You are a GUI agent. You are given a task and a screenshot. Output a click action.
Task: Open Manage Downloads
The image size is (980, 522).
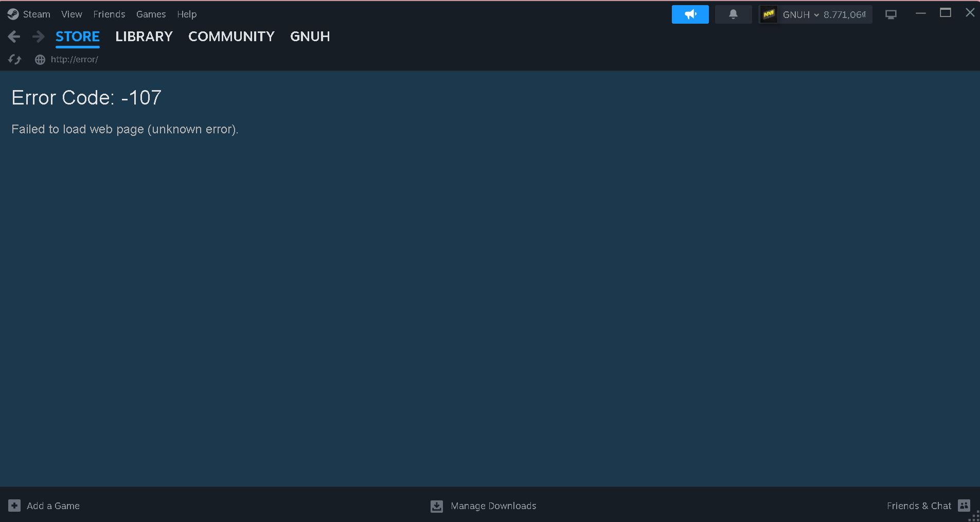[x=493, y=506]
